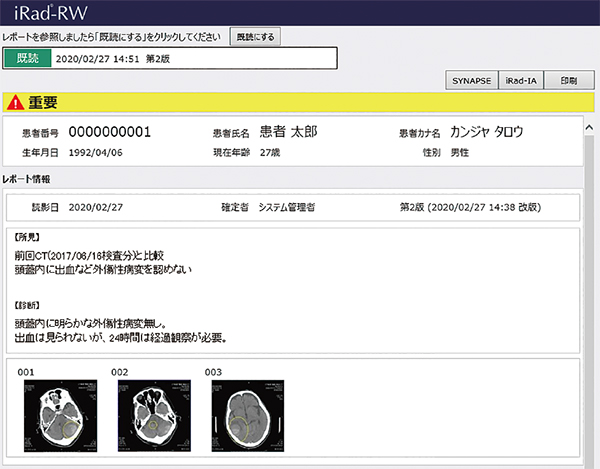Click the yellow 重要 importance banner
Image resolution: width=600 pixels, height=469 pixels.
[x=300, y=102]
